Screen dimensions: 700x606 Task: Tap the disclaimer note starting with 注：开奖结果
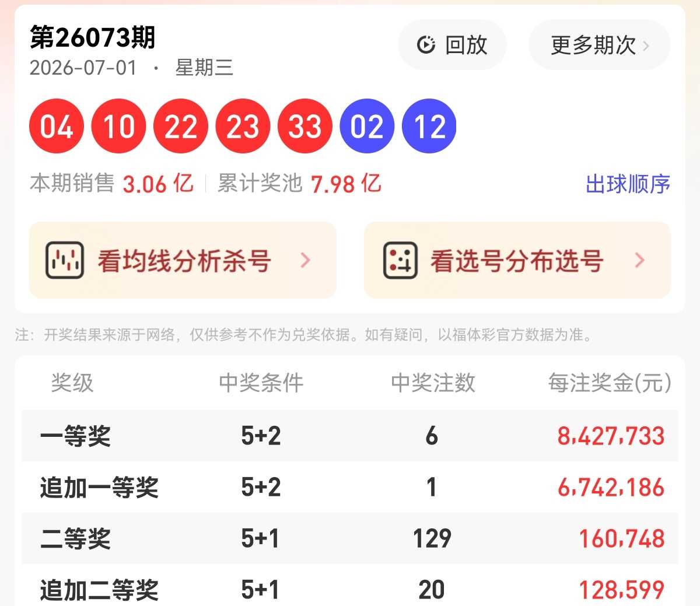click(303, 335)
